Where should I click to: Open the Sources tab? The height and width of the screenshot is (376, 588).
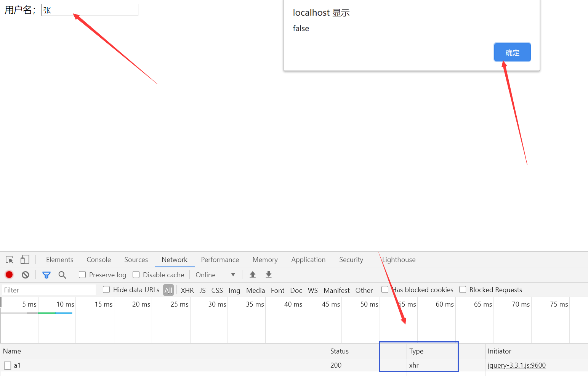136,260
